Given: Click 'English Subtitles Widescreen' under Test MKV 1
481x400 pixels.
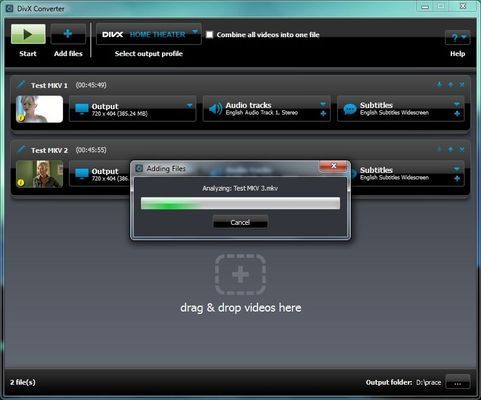Looking at the screenshot, I should point(394,113).
